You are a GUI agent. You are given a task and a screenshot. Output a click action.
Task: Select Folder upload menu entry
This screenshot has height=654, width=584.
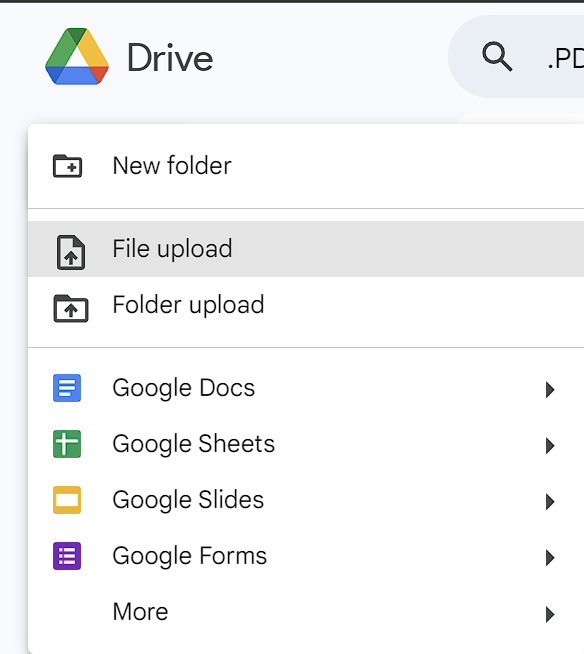pos(306,305)
